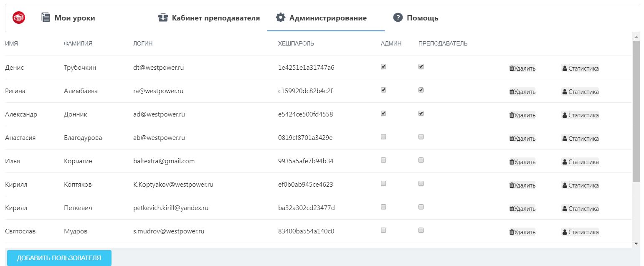Click trash icon in Денис Трубочкин row
The width and height of the screenshot is (644, 266).
512,68
